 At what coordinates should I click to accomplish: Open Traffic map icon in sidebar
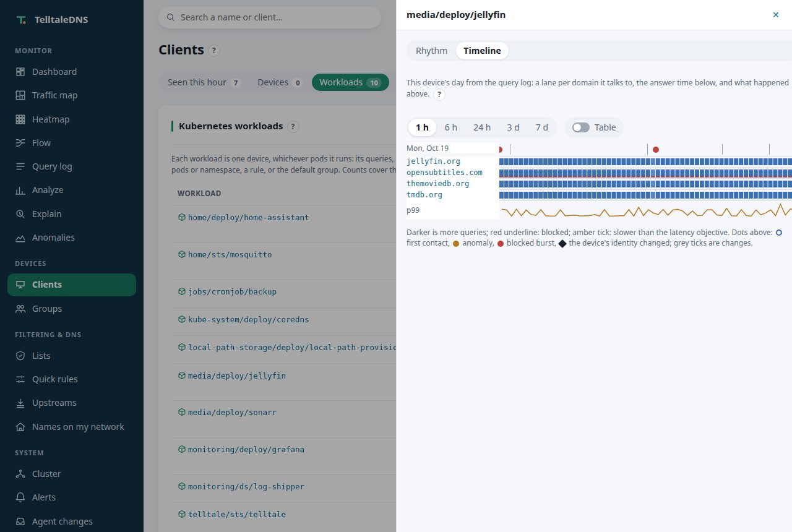click(20, 95)
